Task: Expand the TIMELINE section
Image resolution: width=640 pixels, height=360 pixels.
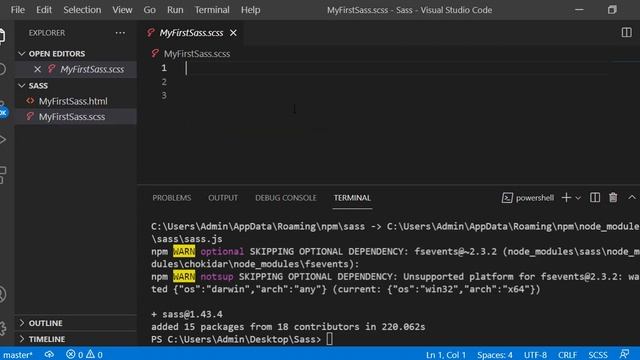Action: point(42,339)
